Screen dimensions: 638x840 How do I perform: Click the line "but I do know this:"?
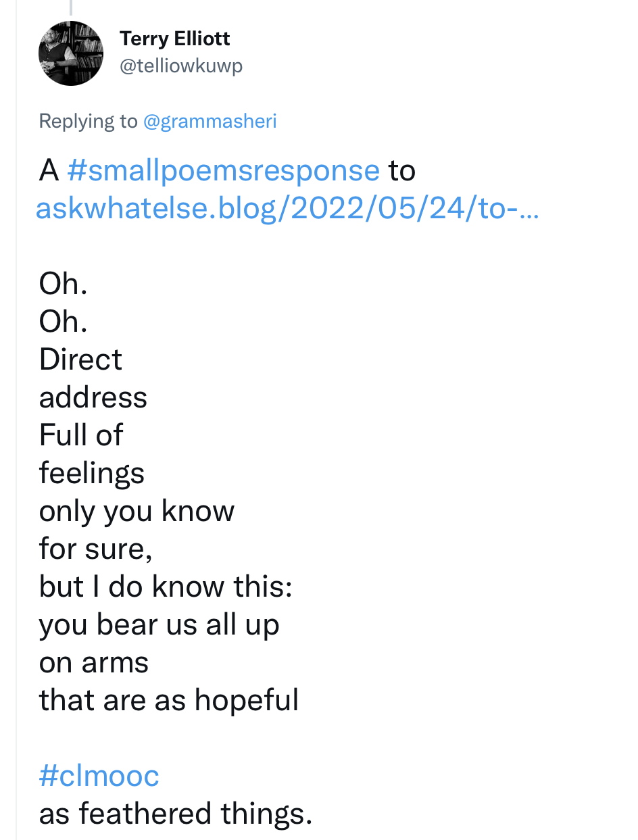(166, 587)
